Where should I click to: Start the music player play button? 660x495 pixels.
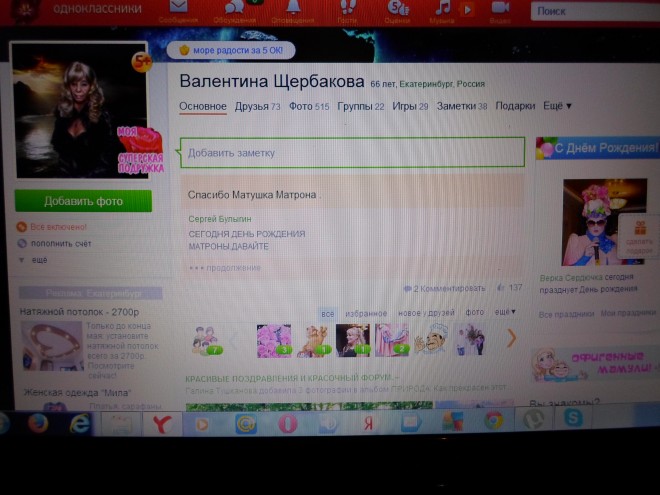coord(467,9)
